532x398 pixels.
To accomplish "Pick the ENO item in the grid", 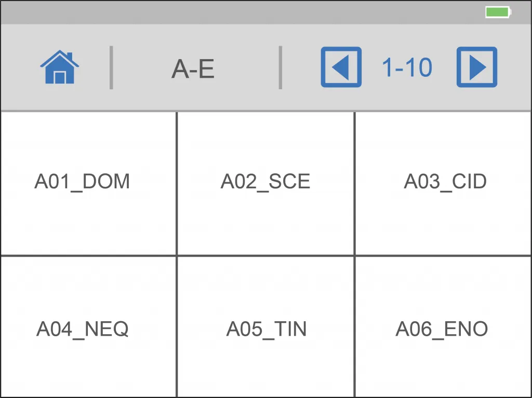I will 443,327.
